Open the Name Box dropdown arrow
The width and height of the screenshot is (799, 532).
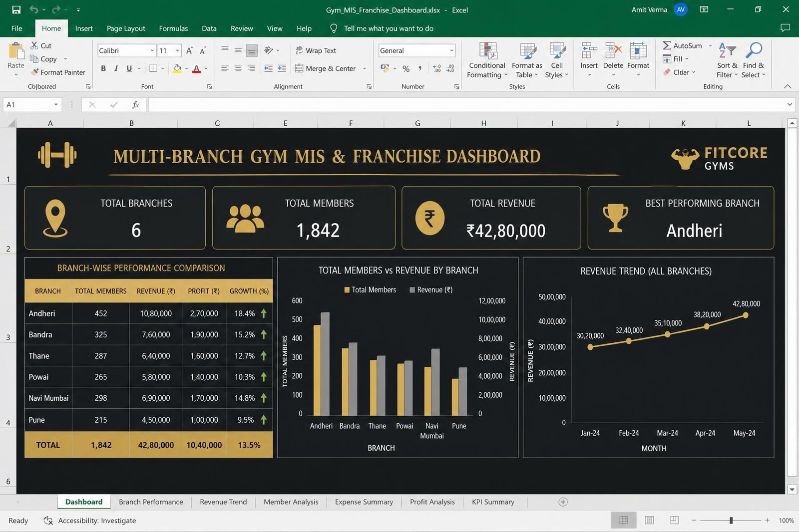point(56,105)
